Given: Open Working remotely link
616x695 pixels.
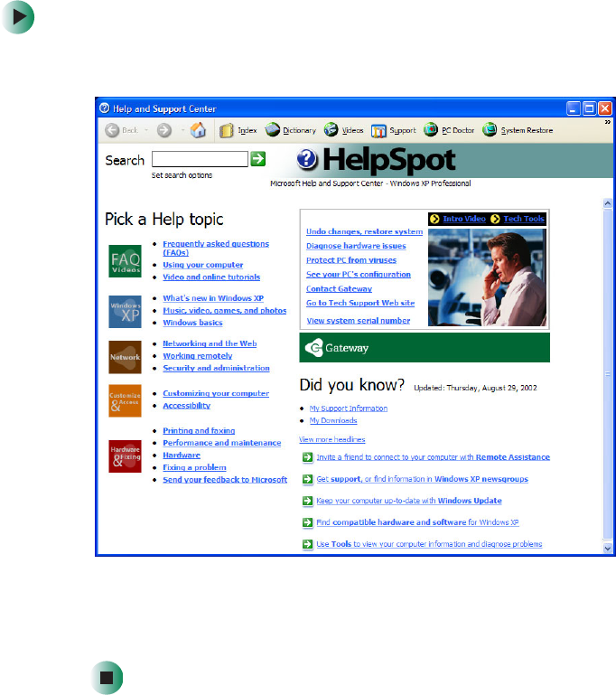Looking at the screenshot, I should (x=198, y=356).
